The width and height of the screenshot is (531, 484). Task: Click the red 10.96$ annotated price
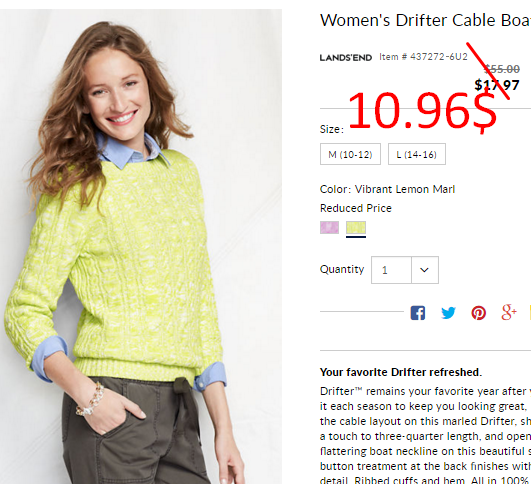tap(422, 111)
